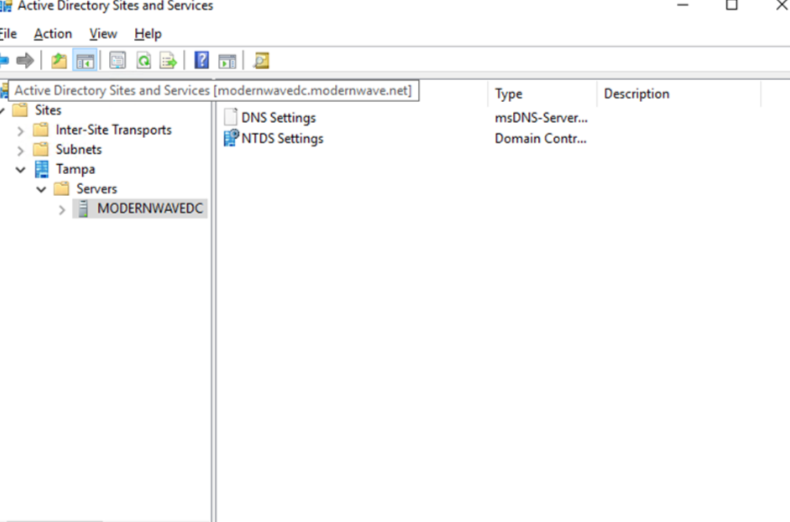Collapse the Tampa site node
This screenshot has height=522, width=790.
coord(21,170)
